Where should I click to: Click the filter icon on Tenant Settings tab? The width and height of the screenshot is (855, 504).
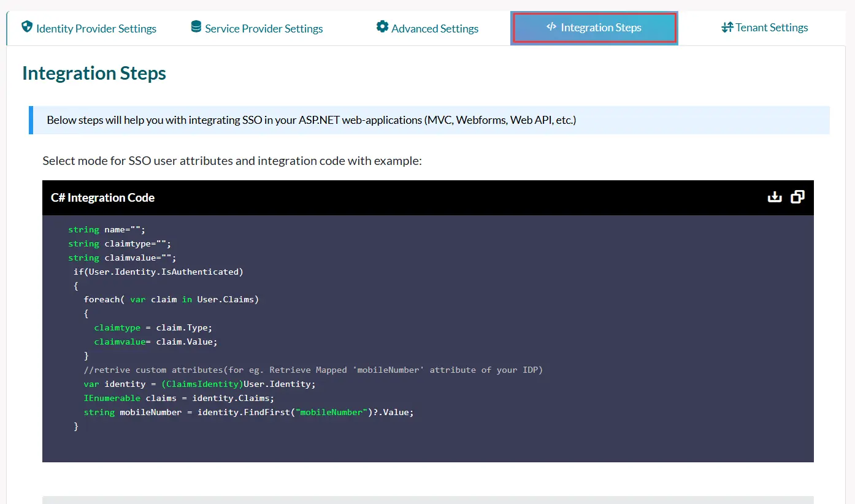tap(727, 27)
